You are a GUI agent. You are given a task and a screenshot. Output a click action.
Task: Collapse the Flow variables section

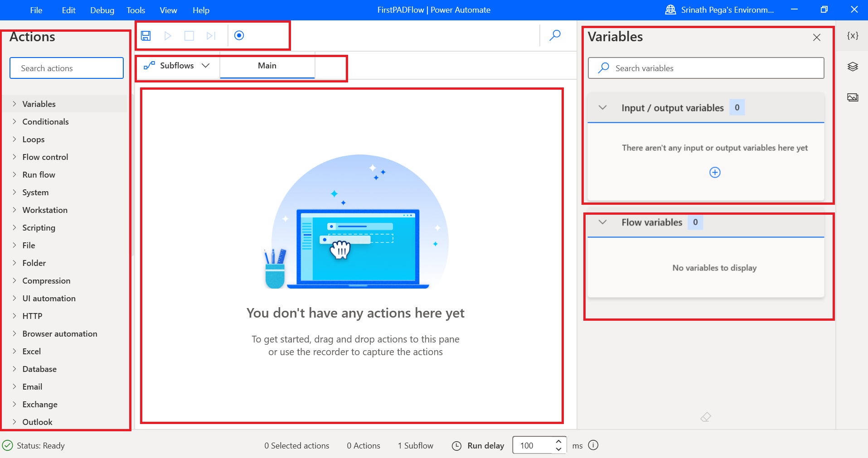click(602, 222)
